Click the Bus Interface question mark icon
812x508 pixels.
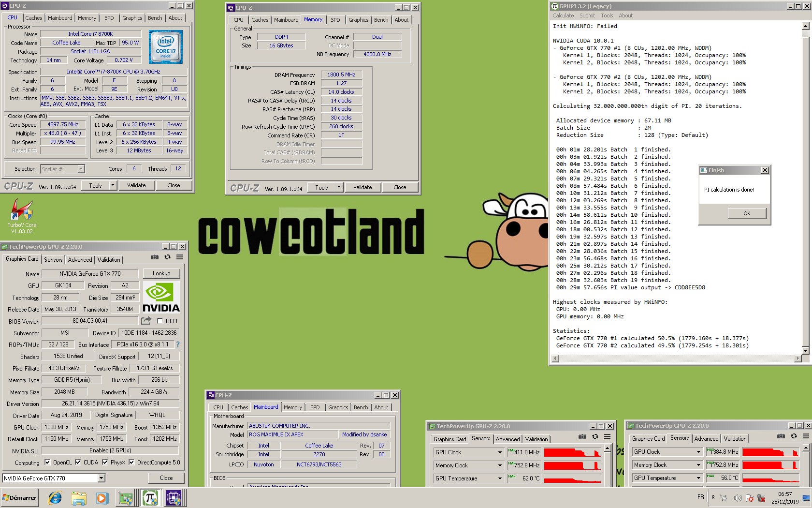178,344
